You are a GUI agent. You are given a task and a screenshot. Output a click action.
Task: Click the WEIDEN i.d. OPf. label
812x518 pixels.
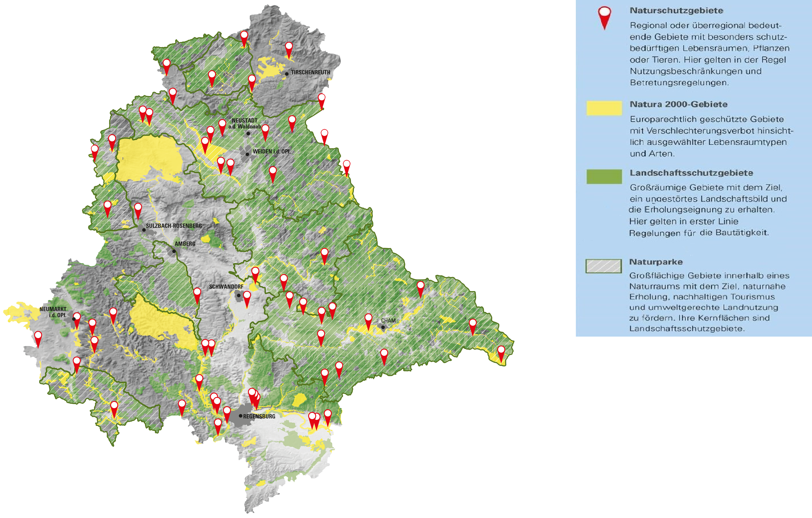click(x=271, y=151)
